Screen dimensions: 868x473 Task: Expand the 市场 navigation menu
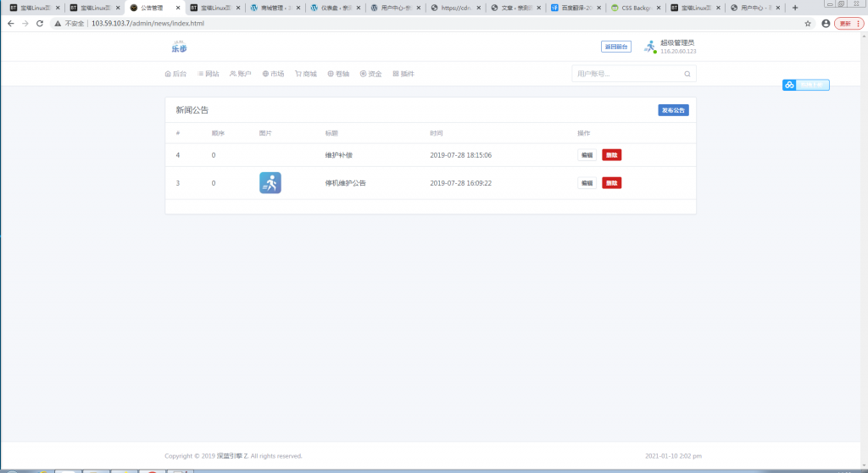pyautogui.click(x=273, y=74)
